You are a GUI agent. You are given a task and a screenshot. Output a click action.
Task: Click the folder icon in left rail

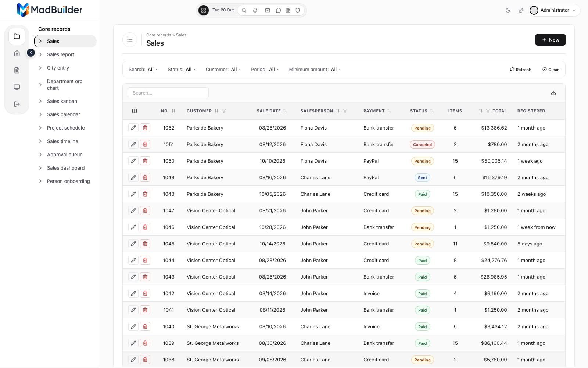(17, 36)
